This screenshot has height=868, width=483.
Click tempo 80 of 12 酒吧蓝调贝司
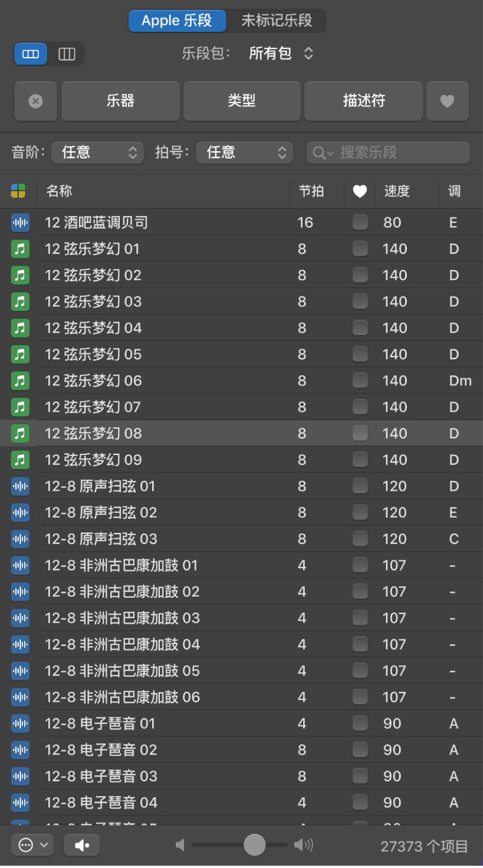pos(392,222)
